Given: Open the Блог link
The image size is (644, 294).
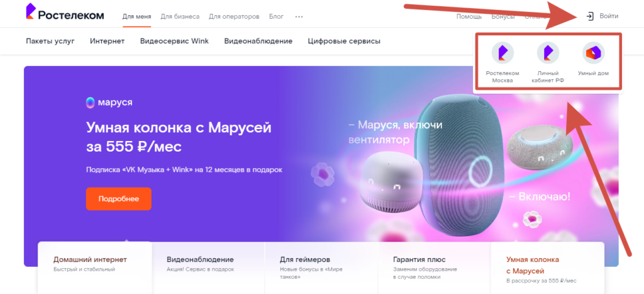Looking at the screenshot, I should 277,17.
